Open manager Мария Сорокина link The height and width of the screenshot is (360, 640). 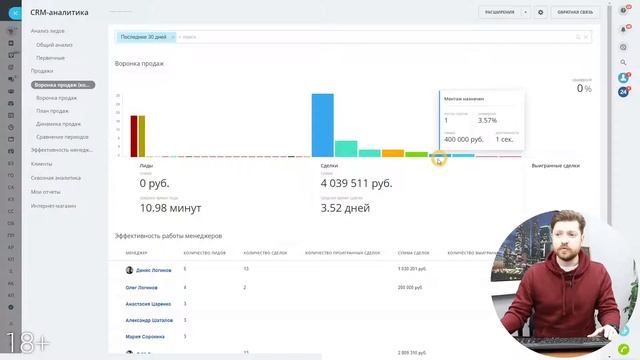point(145,337)
